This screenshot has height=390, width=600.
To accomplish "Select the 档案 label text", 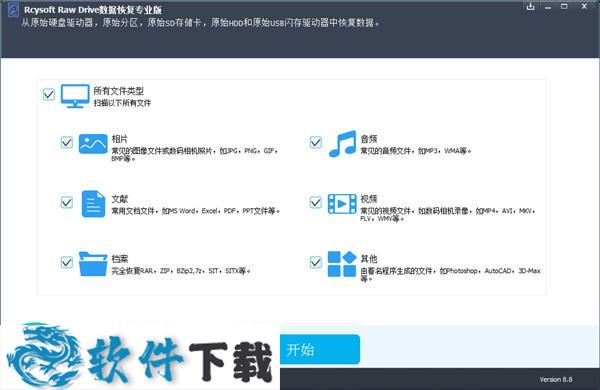I will click(120, 259).
